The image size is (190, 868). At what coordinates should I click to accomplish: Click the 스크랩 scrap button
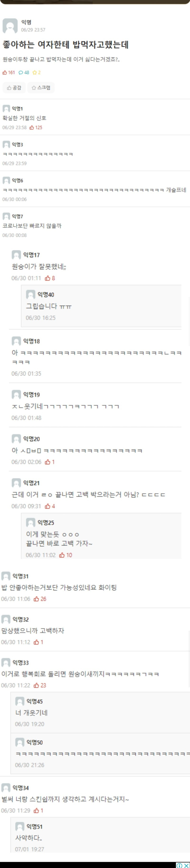[x=41, y=88]
